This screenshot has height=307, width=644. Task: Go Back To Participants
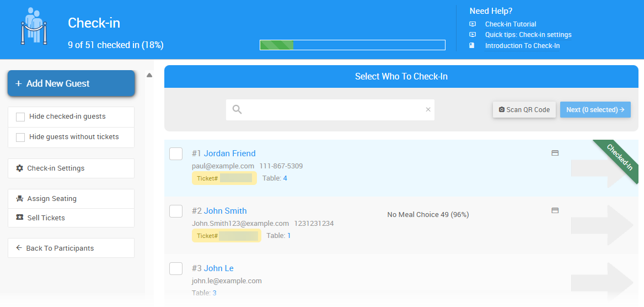[x=71, y=248]
